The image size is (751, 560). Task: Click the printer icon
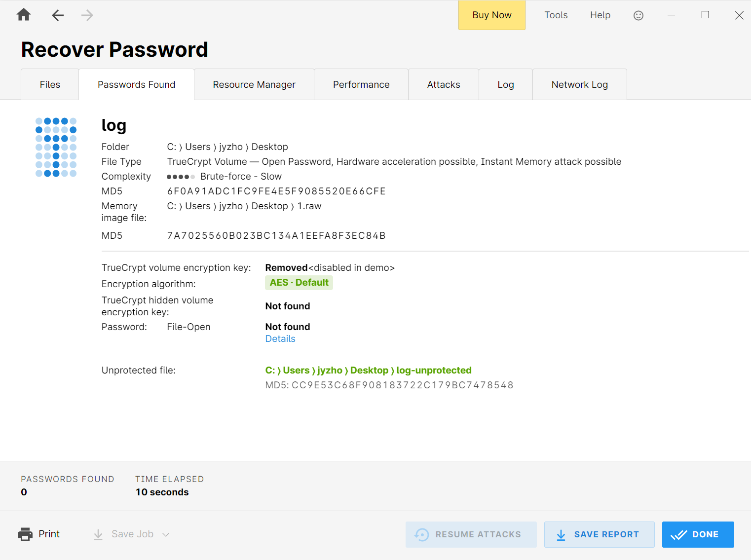[25, 534]
